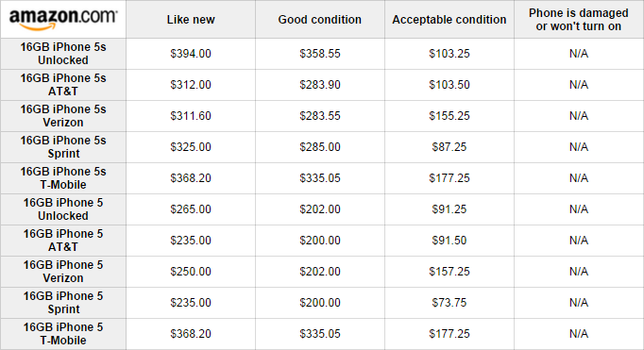Click the $265.00 Like new price

point(191,209)
